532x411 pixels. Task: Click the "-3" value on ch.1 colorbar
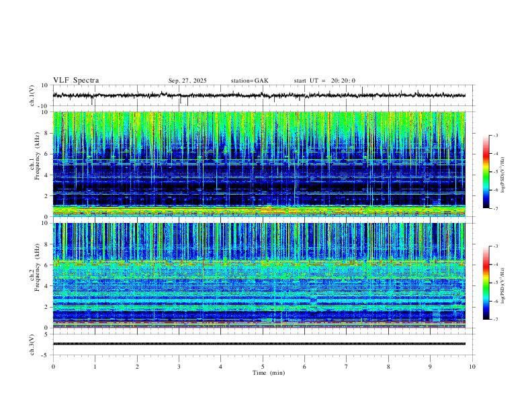click(x=496, y=135)
